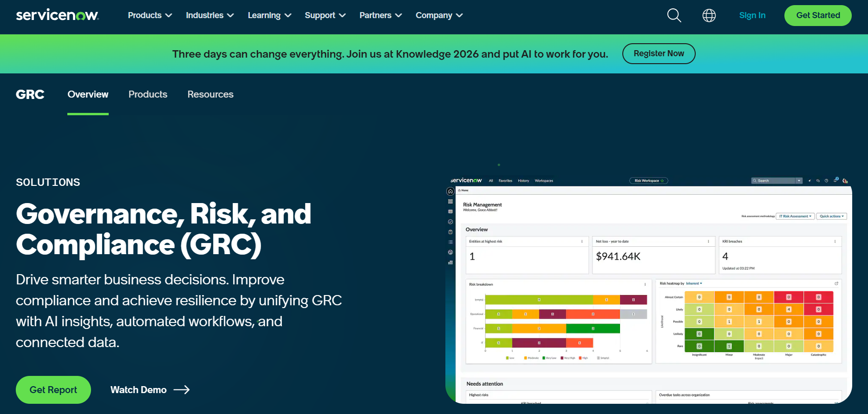Click the gauge icon in dashboard sidebar
The height and width of the screenshot is (414, 868).
(450, 252)
